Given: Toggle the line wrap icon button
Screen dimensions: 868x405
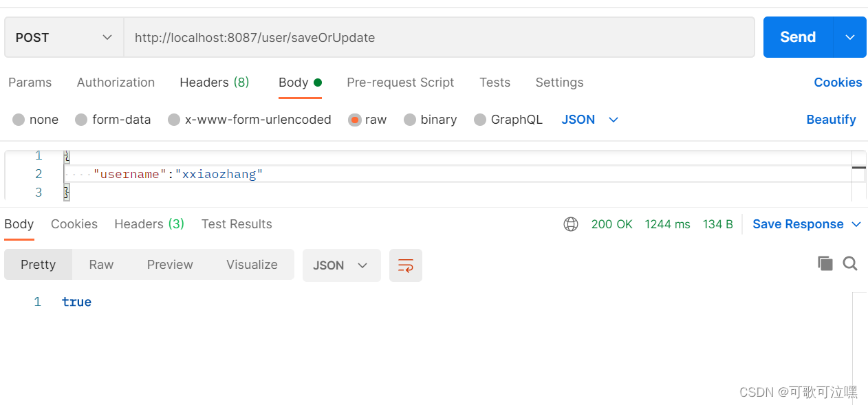Looking at the screenshot, I should [x=406, y=265].
